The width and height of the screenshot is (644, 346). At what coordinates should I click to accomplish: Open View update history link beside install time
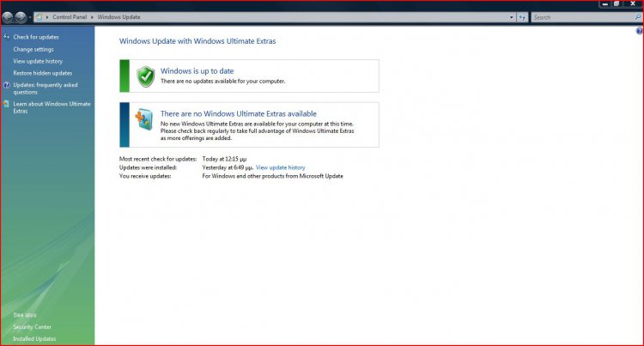[280, 167]
